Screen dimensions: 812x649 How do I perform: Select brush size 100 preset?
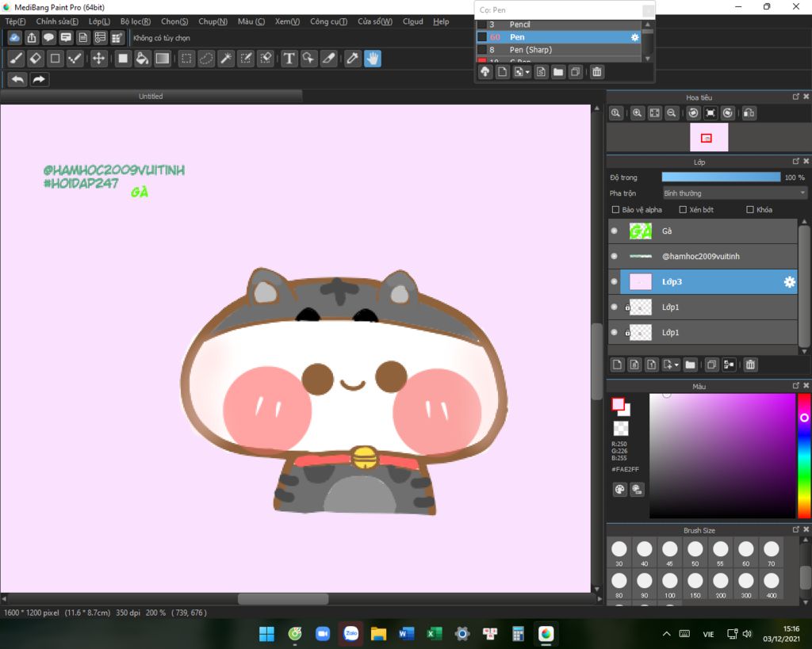669,584
